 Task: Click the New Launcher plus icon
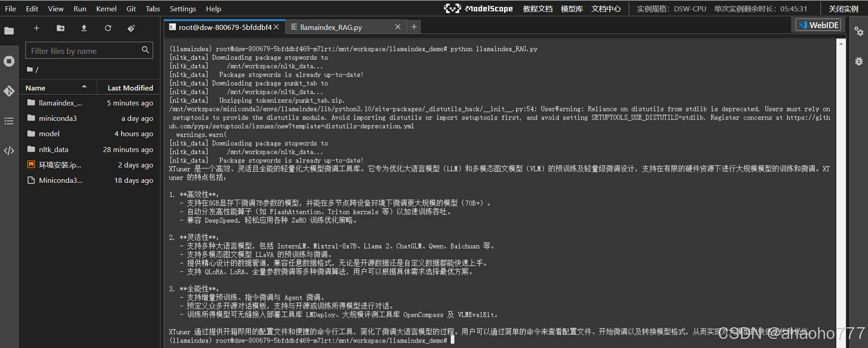pyautogui.click(x=37, y=28)
